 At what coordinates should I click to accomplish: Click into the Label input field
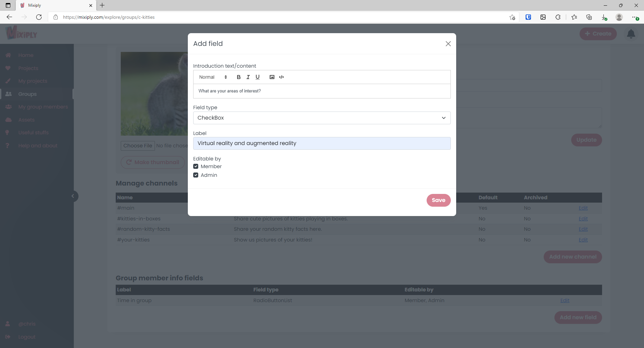[322, 143]
